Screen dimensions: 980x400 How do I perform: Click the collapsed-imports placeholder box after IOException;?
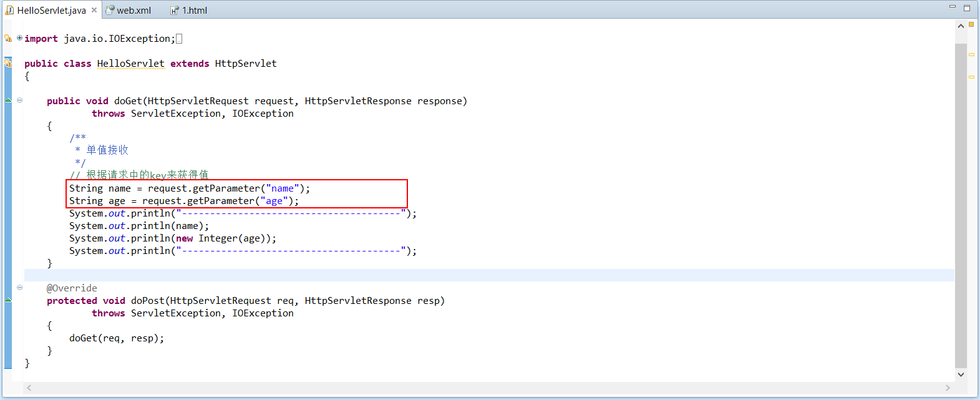pos(179,39)
